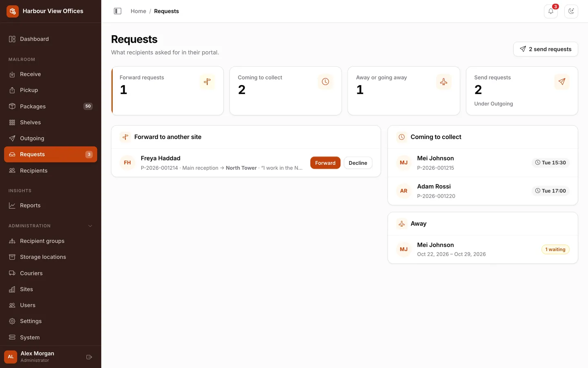Open Adam Rossi's request P-2026-001220
This screenshot has height=368, width=588.
483,191
